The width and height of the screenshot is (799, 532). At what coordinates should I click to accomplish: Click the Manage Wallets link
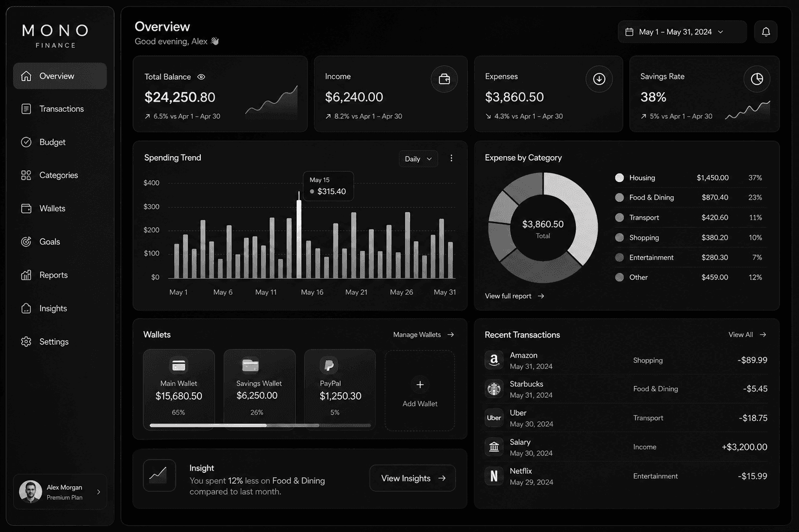tap(423, 335)
